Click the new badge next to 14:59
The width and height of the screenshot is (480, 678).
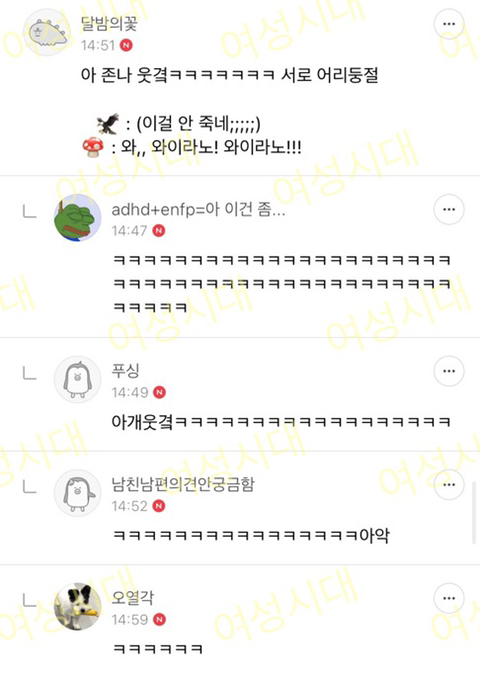(160, 620)
